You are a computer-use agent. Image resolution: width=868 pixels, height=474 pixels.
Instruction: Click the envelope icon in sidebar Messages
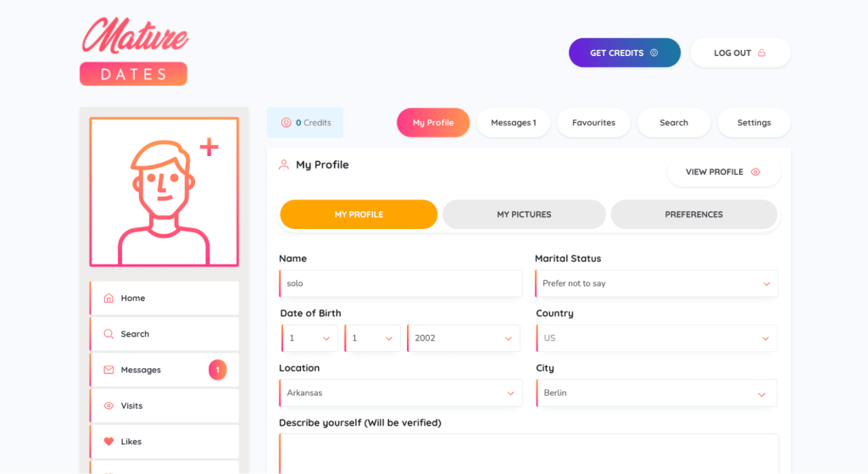(x=108, y=370)
